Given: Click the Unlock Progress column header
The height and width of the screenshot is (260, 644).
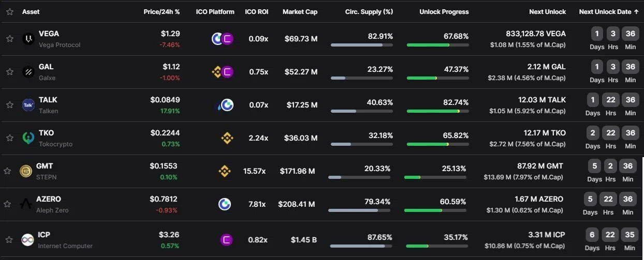Looking at the screenshot, I should [444, 11].
